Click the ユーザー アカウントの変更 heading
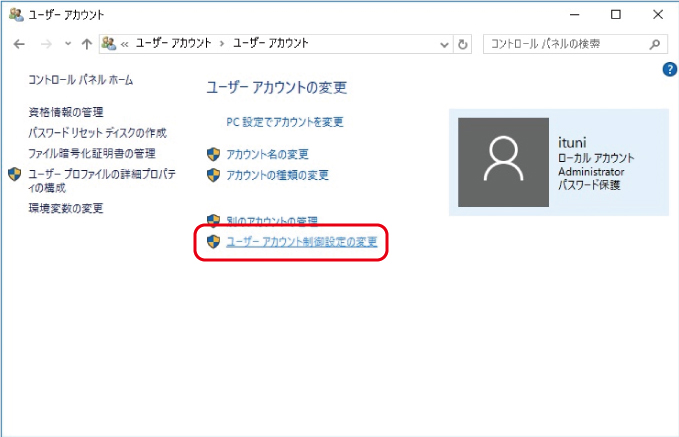This screenshot has height=437, width=679. pyautogui.click(x=277, y=88)
